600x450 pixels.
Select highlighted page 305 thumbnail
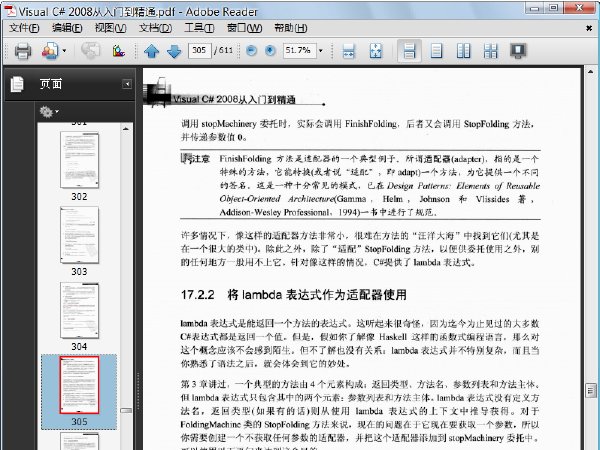pos(79,385)
